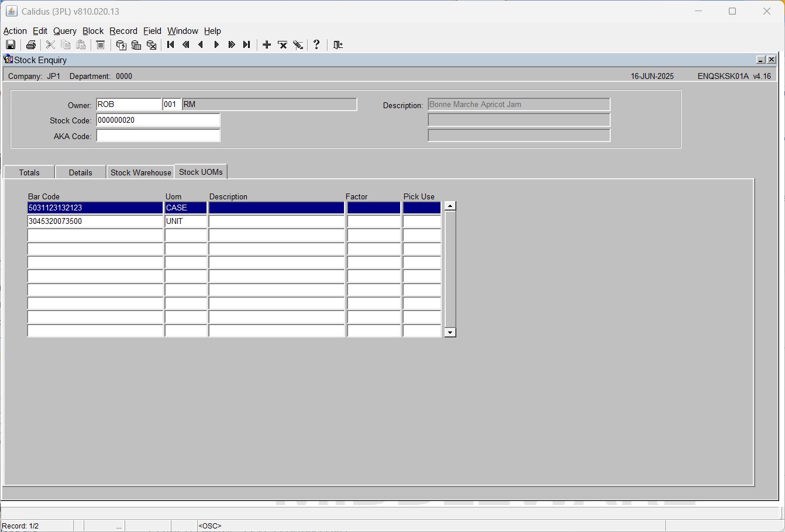Click the owner sub-code field 001
Image resolution: width=785 pixels, height=532 pixels.
(x=172, y=105)
